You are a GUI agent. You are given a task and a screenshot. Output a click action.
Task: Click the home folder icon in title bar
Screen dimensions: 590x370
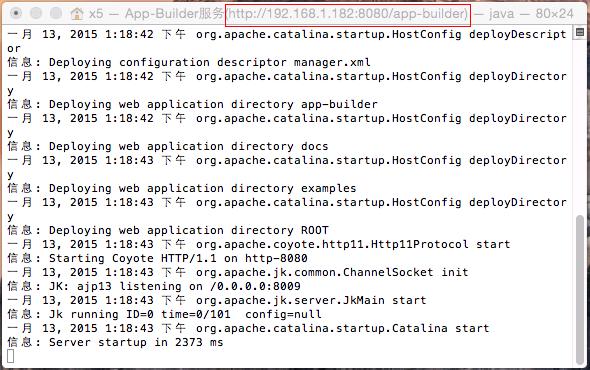point(77,14)
